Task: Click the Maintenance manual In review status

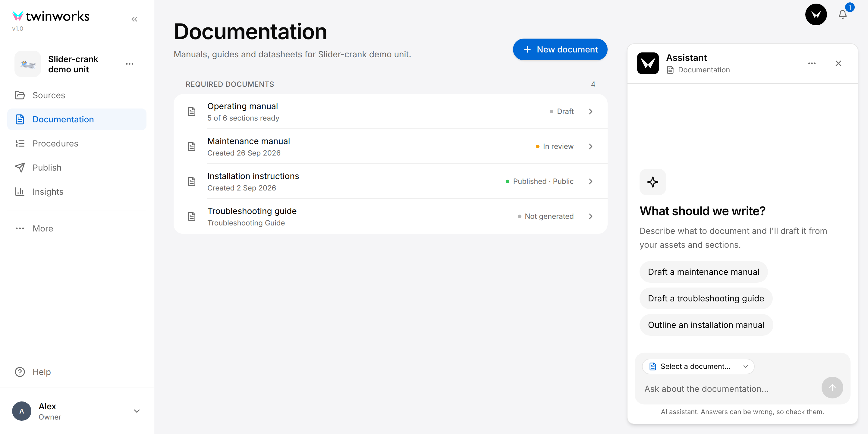Action: point(555,146)
